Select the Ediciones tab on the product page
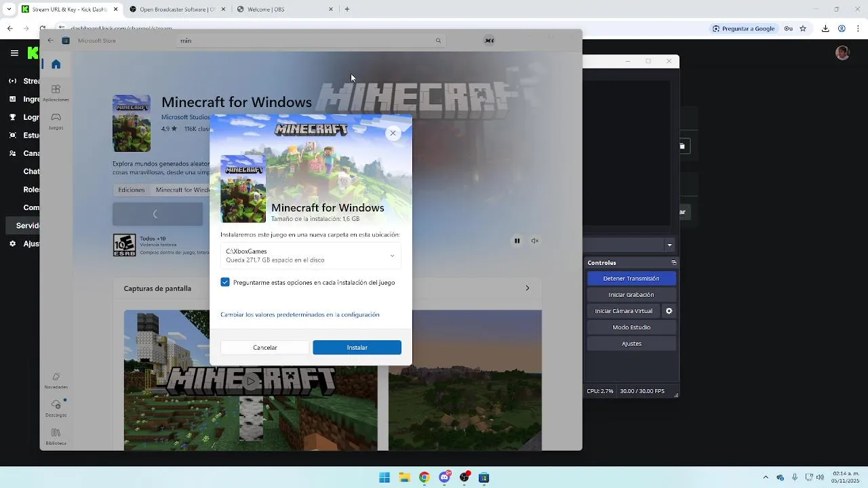Viewport: 868px width, 488px height. pyautogui.click(x=131, y=190)
